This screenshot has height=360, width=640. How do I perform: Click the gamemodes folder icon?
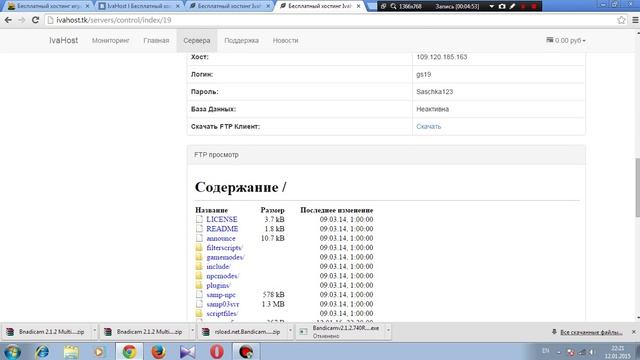point(199,257)
